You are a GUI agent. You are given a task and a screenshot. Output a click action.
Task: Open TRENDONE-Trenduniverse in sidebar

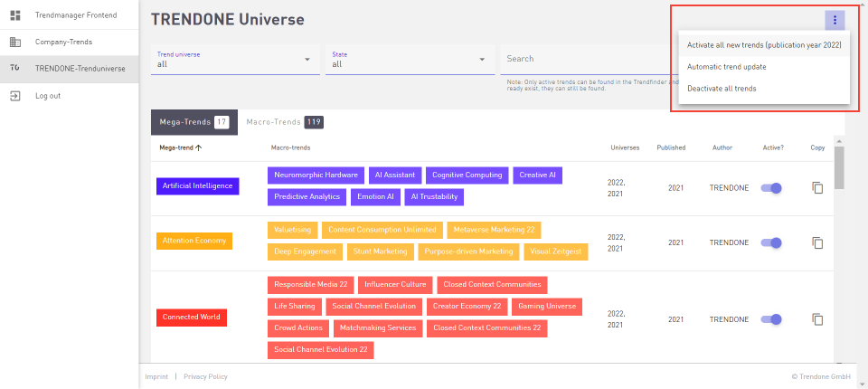point(70,69)
